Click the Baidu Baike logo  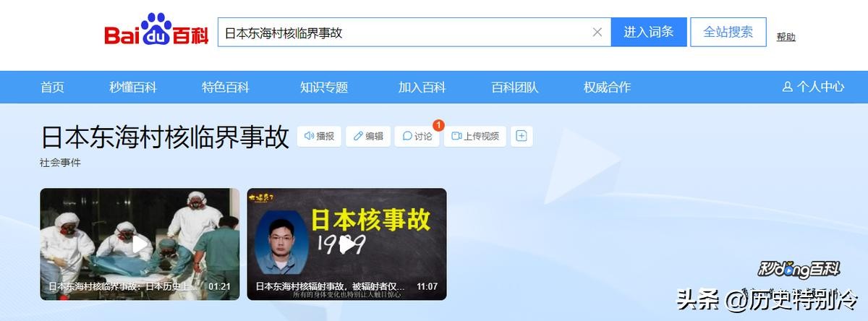point(156,32)
